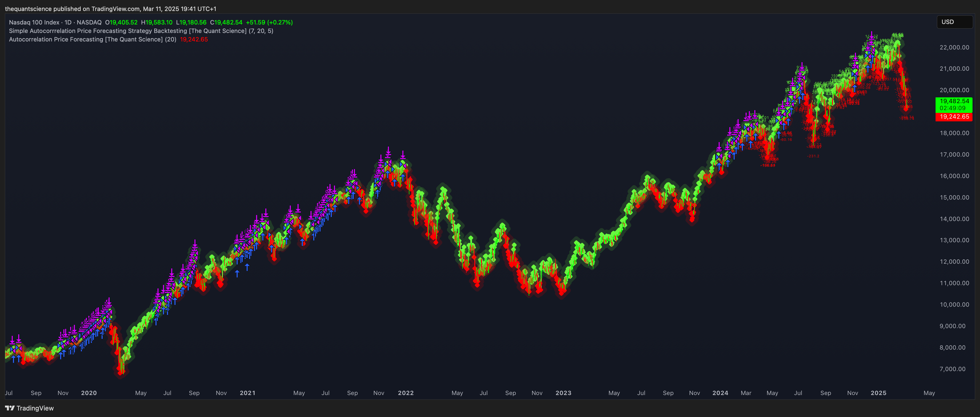Click the +51.59 (+0.27%) change value

pyautogui.click(x=269, y=22)
